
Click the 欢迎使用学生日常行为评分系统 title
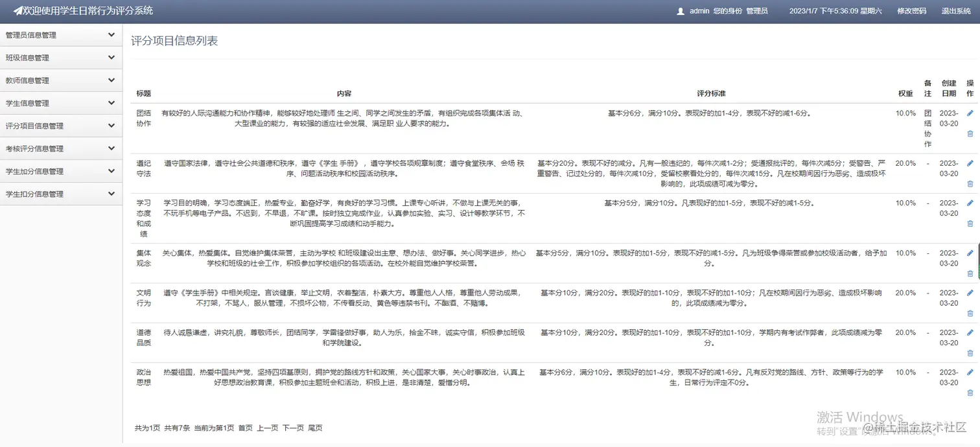[88, 10]
